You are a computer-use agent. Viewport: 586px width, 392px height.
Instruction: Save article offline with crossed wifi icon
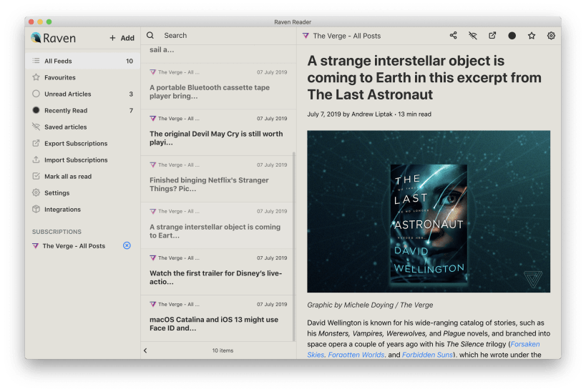(x=473, y=36)
